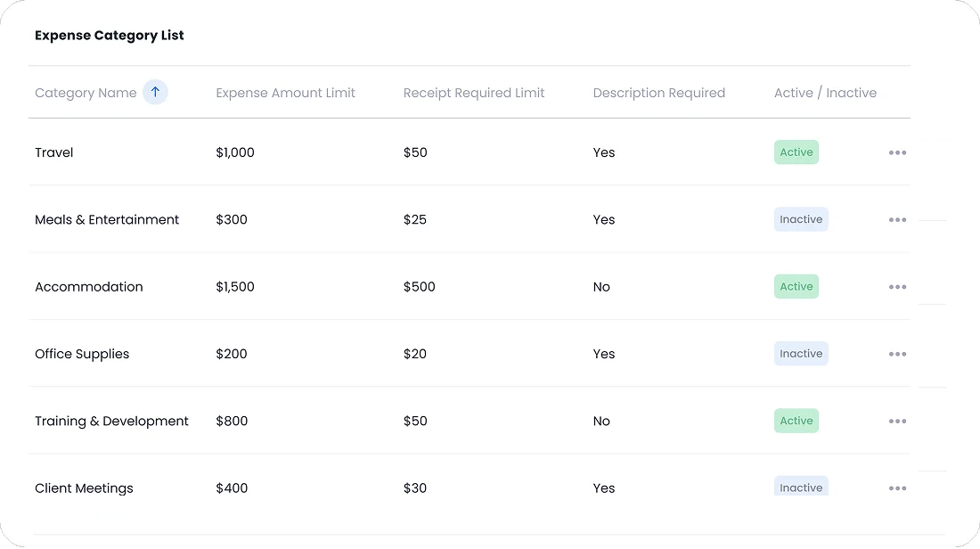Open the ellipsis menu for Accommodation
This screenshot has height=549, width=980.
point(897,287)
